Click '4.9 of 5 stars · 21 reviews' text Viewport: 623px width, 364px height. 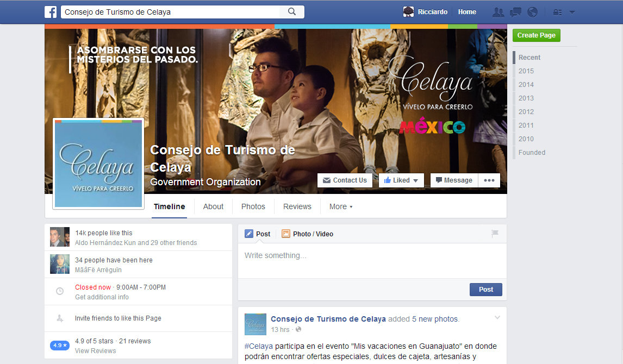113,341
